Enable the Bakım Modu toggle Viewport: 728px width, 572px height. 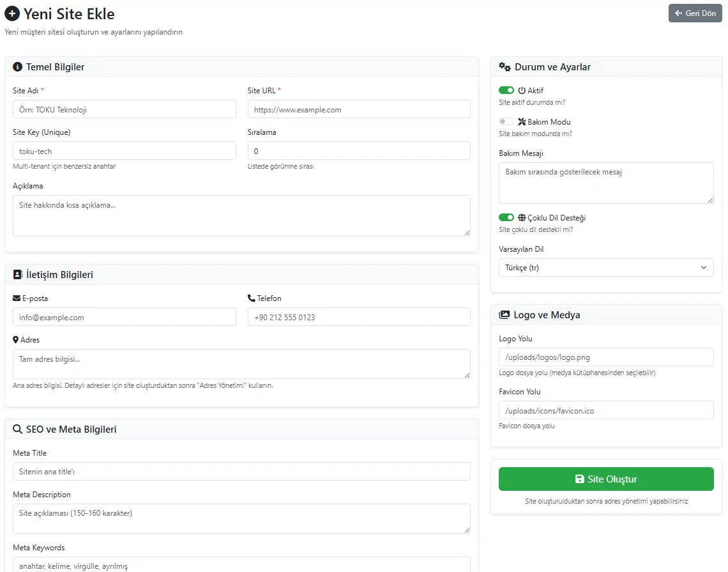(x=506, y=122)
